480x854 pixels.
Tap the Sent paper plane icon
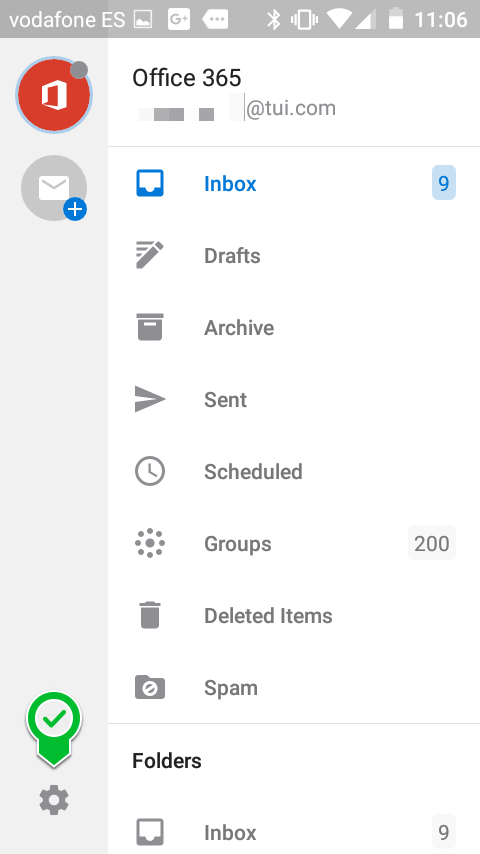tap(150, 399)
